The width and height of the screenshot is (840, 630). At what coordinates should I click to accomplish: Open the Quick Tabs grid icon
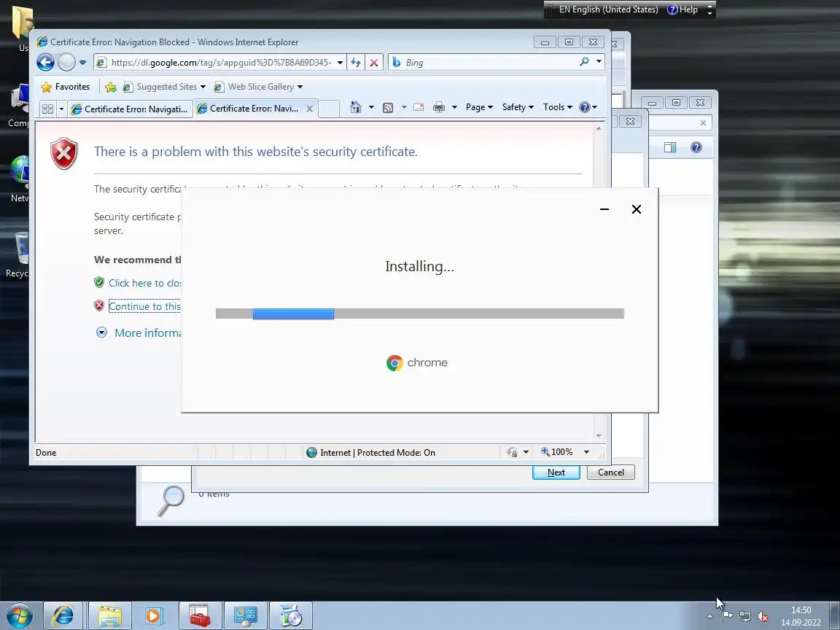coord(47,109)
